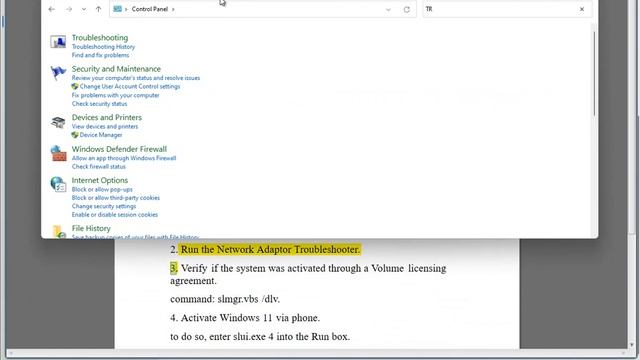Open Enable or disable session cookies

click(x=115, y=215)
